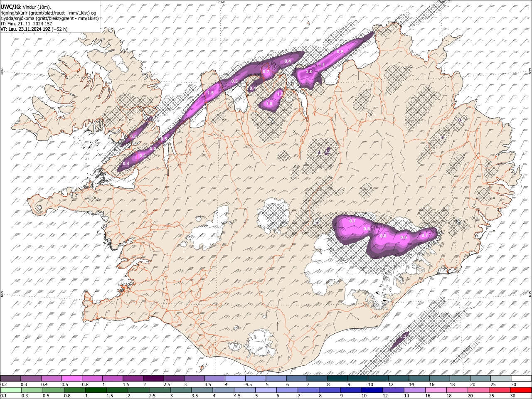This screenshot has width=532, height=399.
Task: Click the grey-teal 3.5 rain legend swatch
Action: [x=202, y=390]
